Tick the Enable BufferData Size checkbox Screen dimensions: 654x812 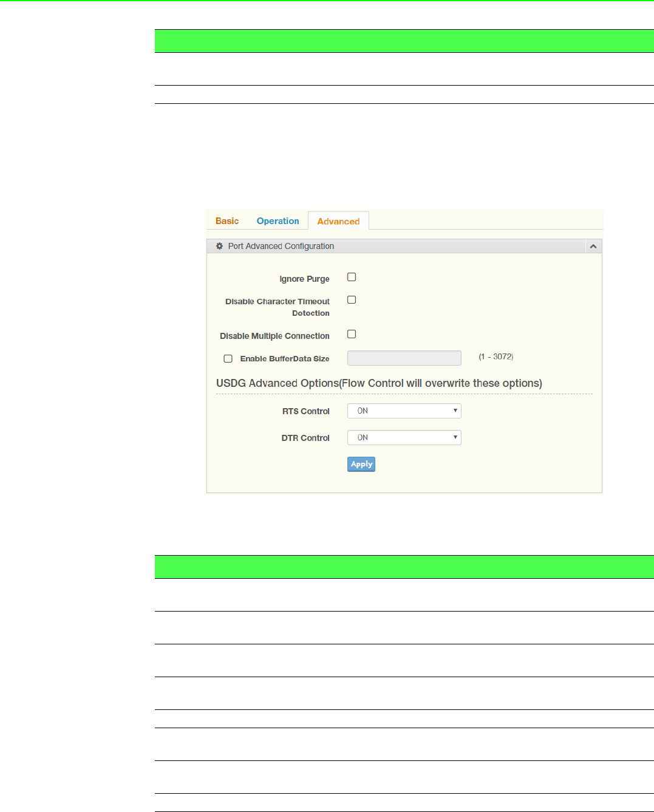[228, 359]
